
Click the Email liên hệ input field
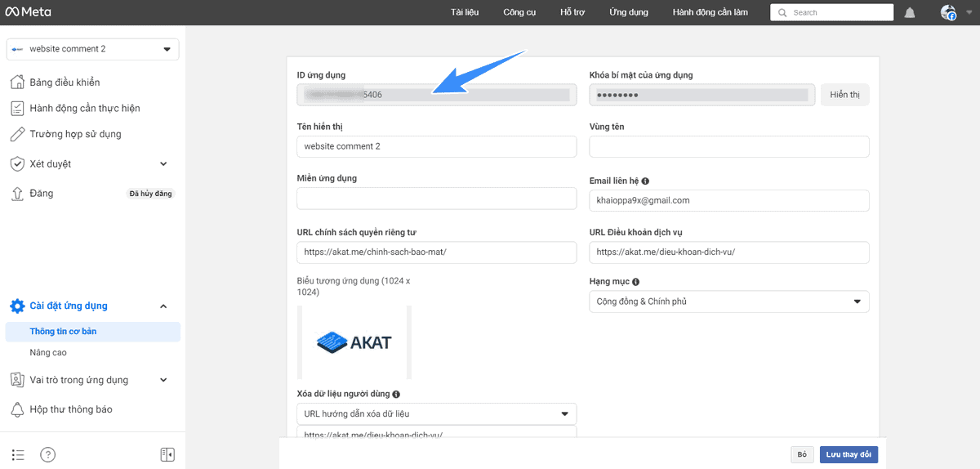tap(729, 200)
